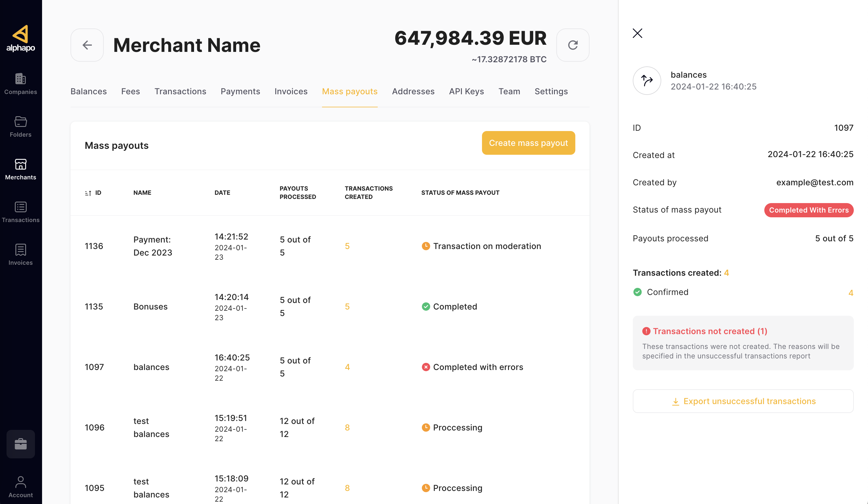
Task: Open Invoices from the sidebar
Action: (x=21, y=254)
